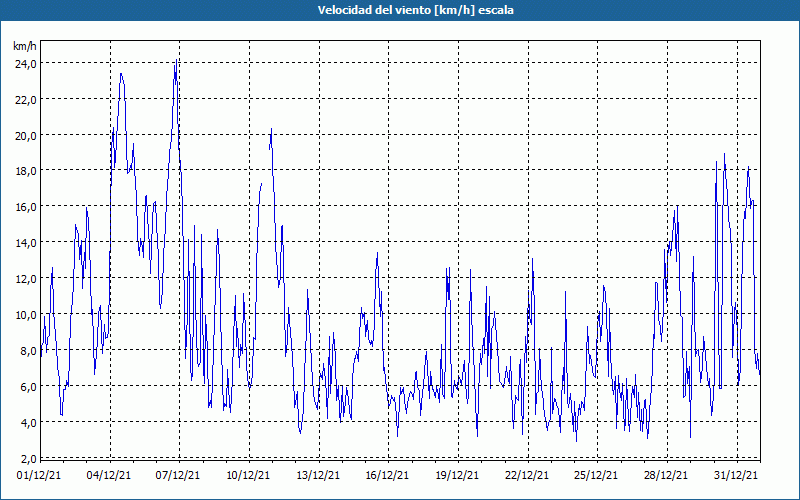The image size is (800, 500).
Task: Click the 2,0 y-axis value
Action: (x=28, y=458)
